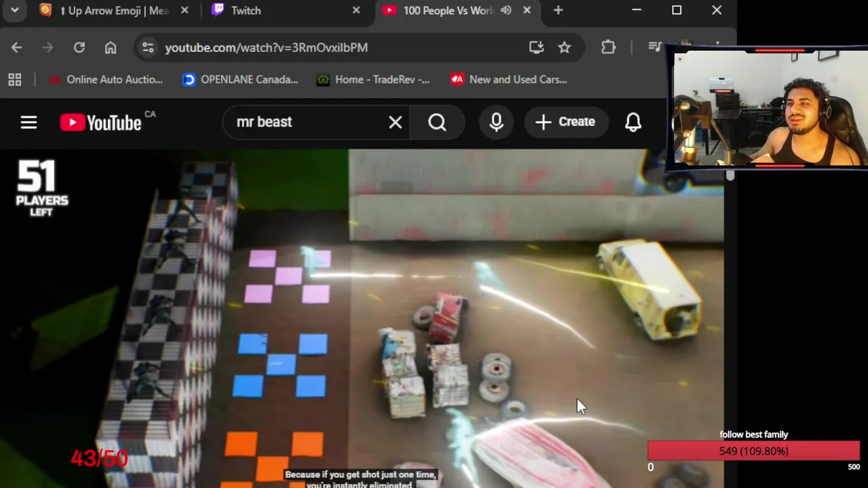
Task: Select the 100 People Vs World tab
Action: tap(448, 10)
